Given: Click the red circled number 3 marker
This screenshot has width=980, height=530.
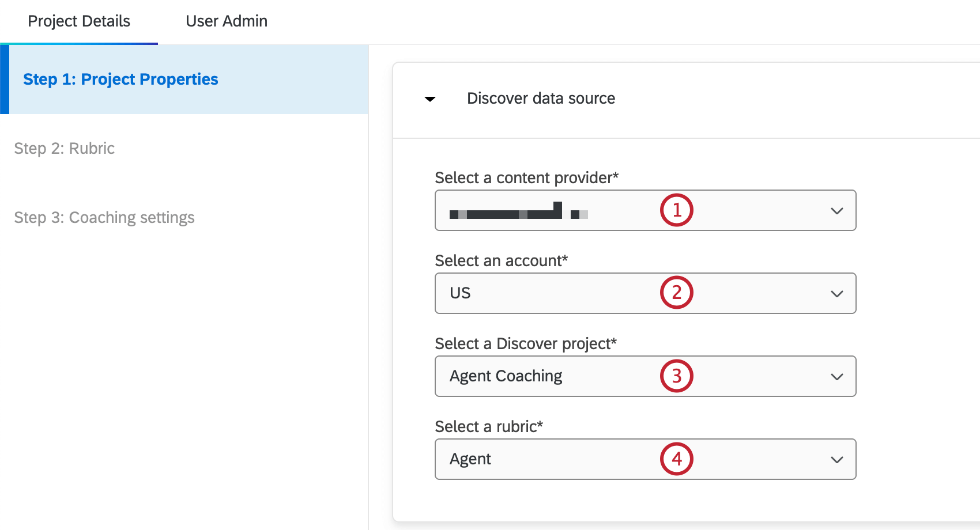Looking at the screenshot, I should pyautogui.click(x=676, y=376).
